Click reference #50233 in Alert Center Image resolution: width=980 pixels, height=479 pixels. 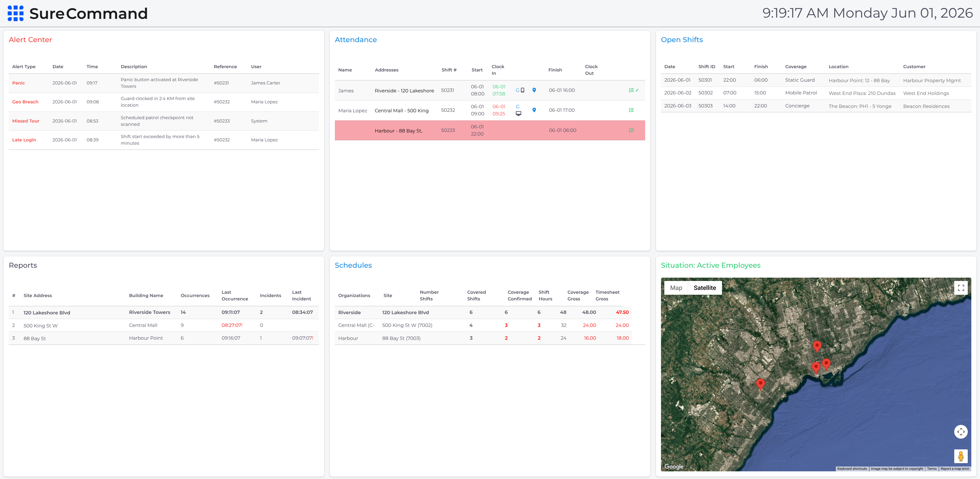tap(222, 121)
